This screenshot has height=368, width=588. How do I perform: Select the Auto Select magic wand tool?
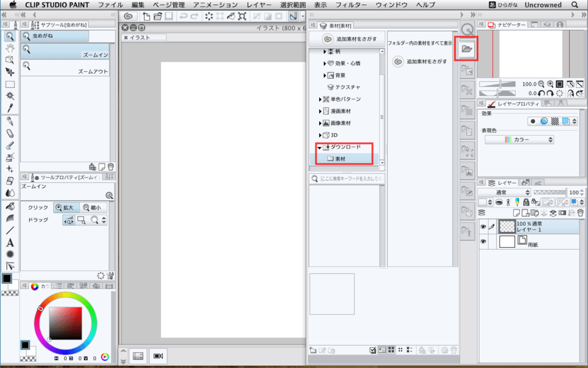pos(10,96)
